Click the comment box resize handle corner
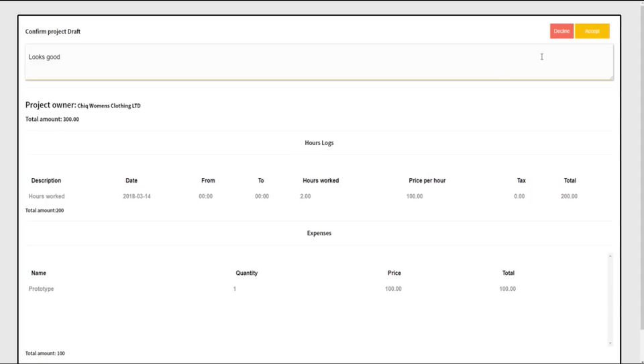Image resolution: width=644 pixels, height=364 pixels. (610, 77)
